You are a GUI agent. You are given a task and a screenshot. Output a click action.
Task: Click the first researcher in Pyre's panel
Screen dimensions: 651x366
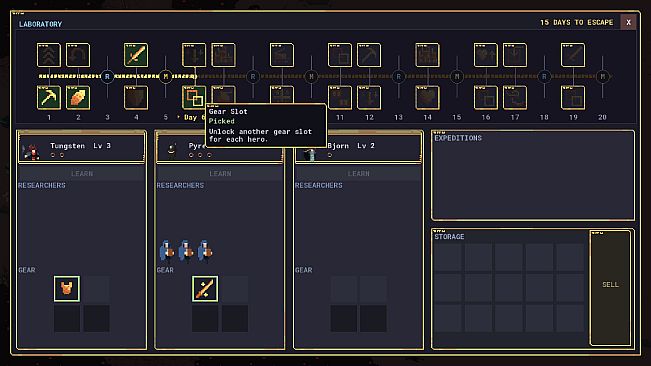click(166, 251)
